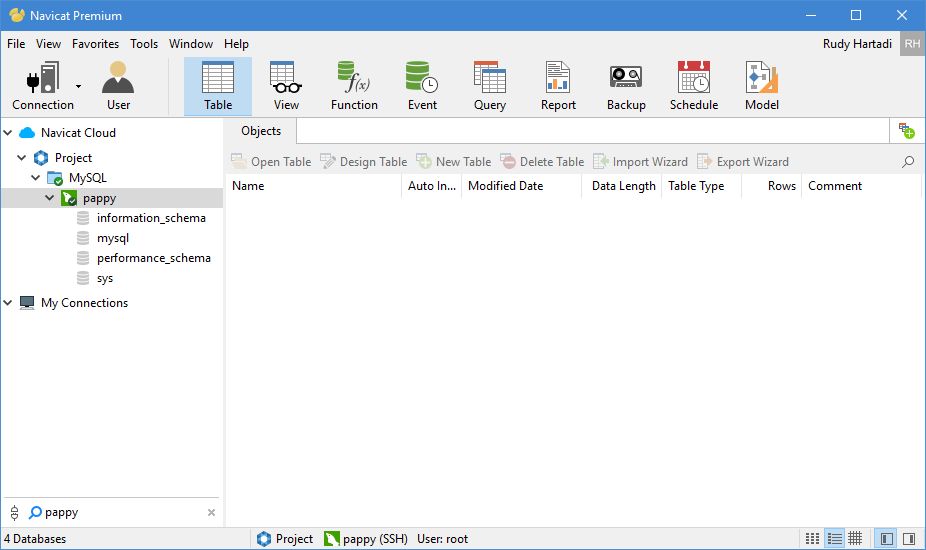The image size is (926, 550).
Task: Click the new tab icon at right
Action: (907, 131)
